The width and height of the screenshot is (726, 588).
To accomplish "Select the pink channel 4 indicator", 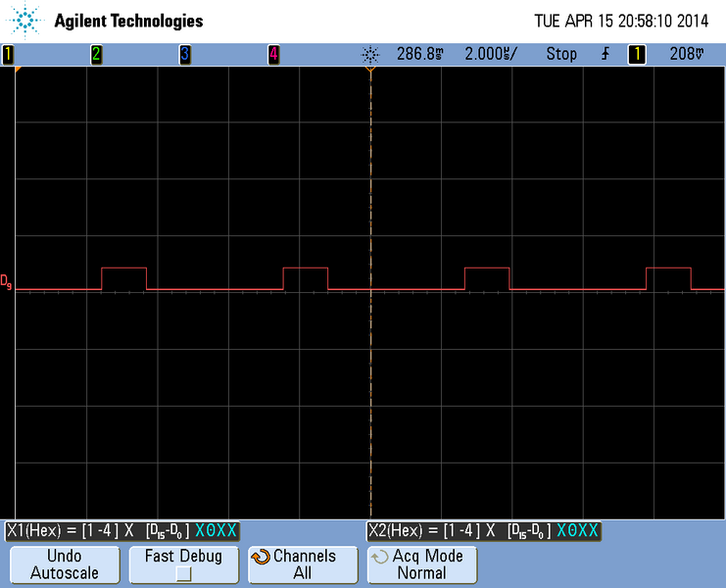I will (x=273, y=55).
